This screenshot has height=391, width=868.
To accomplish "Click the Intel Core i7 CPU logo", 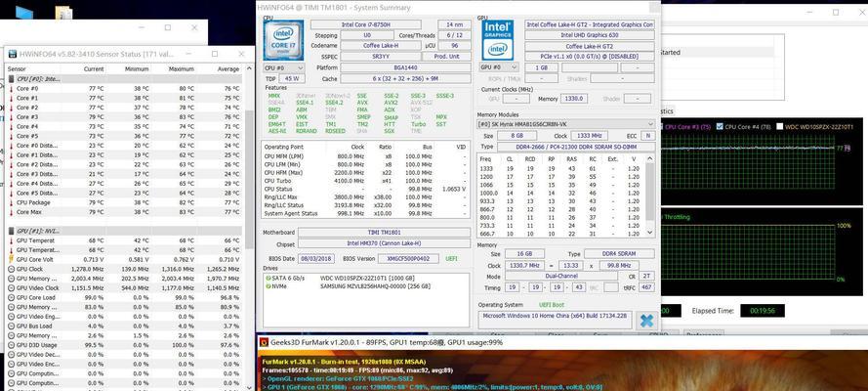I will coord(283,40).
